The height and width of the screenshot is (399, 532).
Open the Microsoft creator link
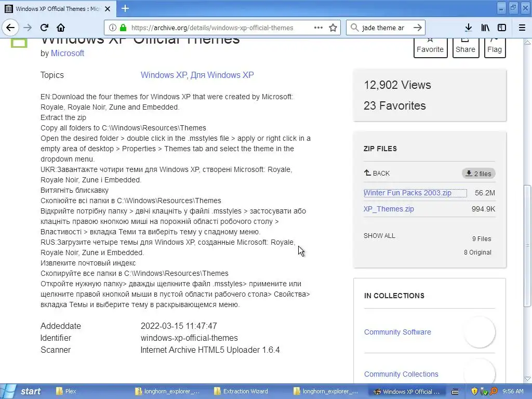(68, 54)
